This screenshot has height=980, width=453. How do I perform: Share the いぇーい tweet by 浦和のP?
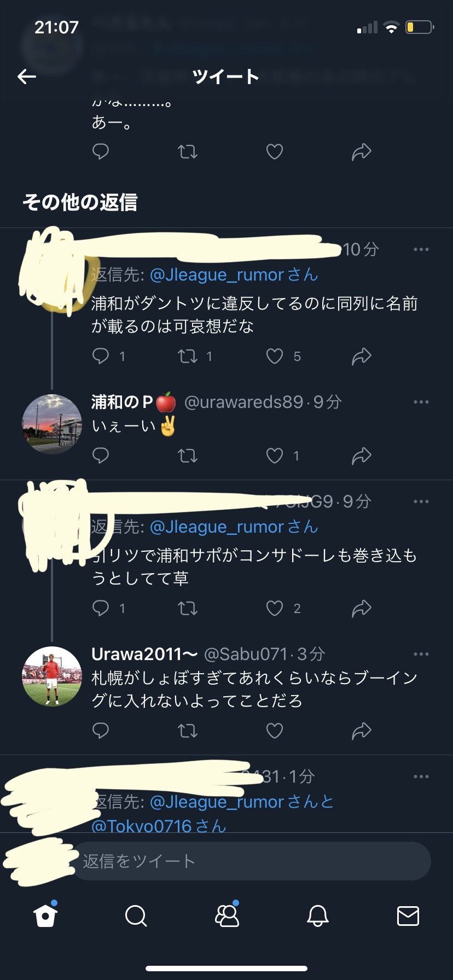click(362, 456)
